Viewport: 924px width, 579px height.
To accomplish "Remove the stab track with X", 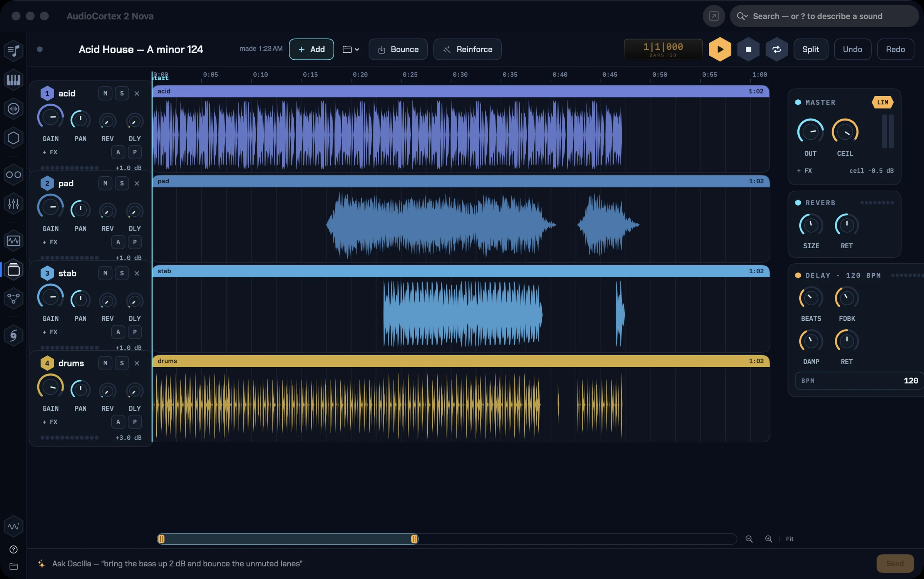I will 137,273.
